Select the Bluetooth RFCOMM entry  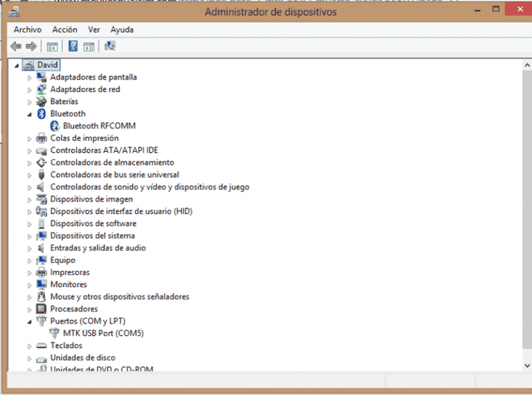(99, 126)
